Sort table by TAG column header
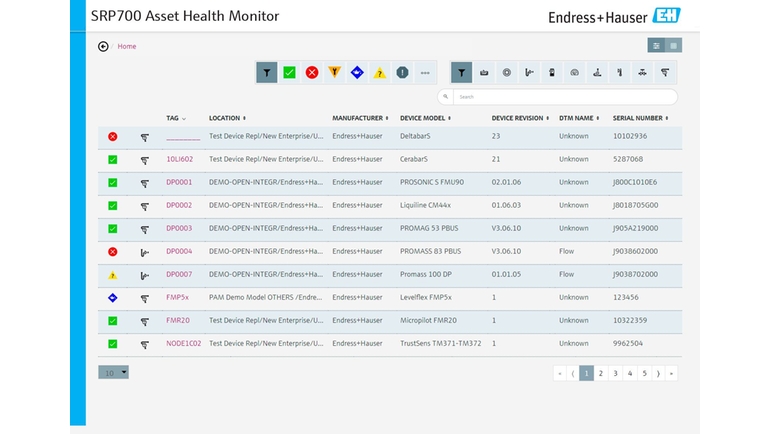This screenshot has height=434, width=771. pos(176,118)
